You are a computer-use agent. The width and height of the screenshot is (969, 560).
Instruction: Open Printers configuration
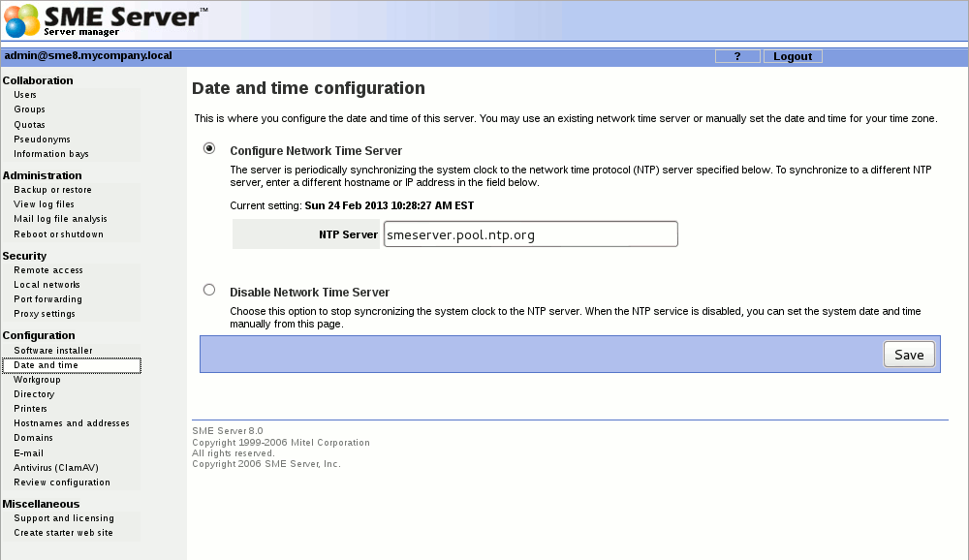click(30, 409)
